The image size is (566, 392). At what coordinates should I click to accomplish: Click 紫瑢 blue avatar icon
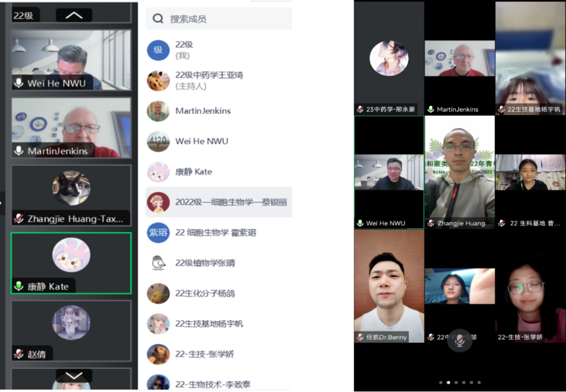(x=158, y=233)
